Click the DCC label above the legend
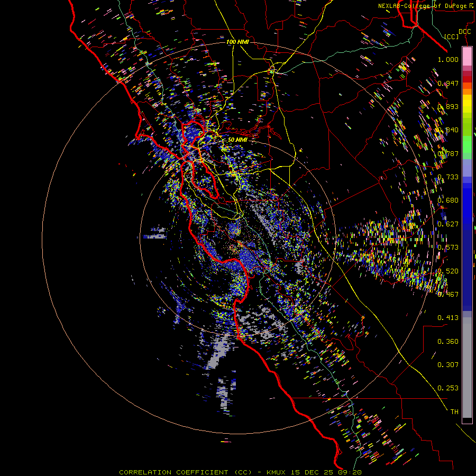The height and width of the screenshot is (476, 476). (x=464, y=32)
